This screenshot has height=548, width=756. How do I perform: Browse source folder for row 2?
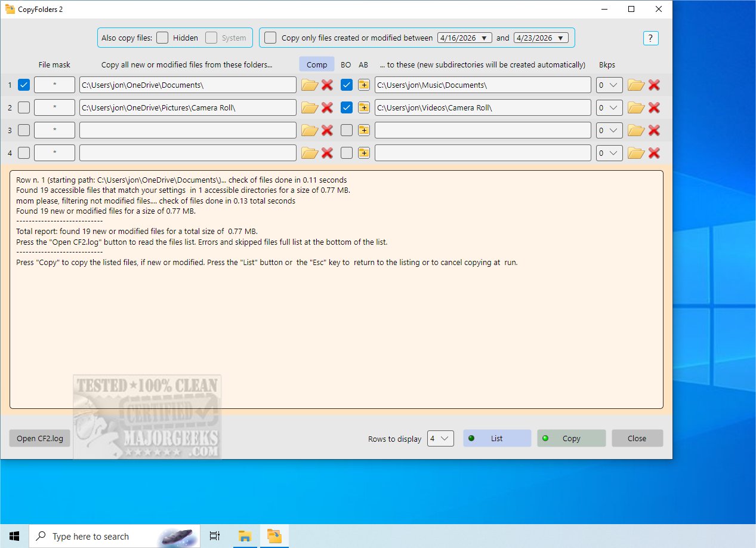click(x=309, y=107)
